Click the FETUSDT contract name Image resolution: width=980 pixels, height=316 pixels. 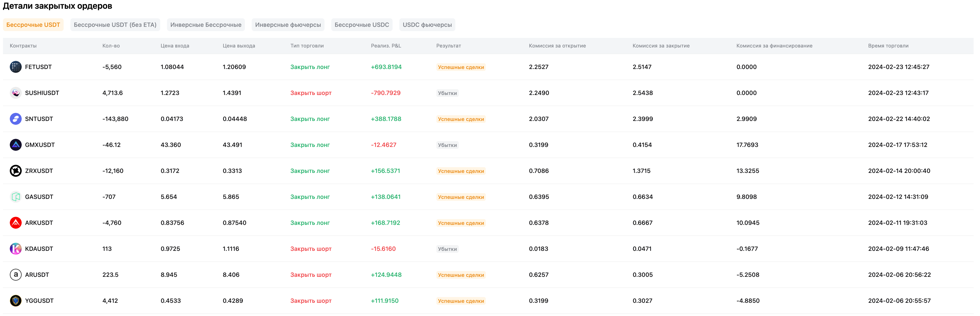coord(39,67)
